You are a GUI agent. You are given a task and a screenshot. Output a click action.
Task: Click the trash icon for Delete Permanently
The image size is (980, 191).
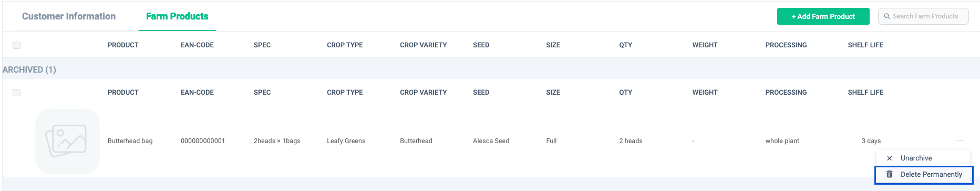(889, 174)
